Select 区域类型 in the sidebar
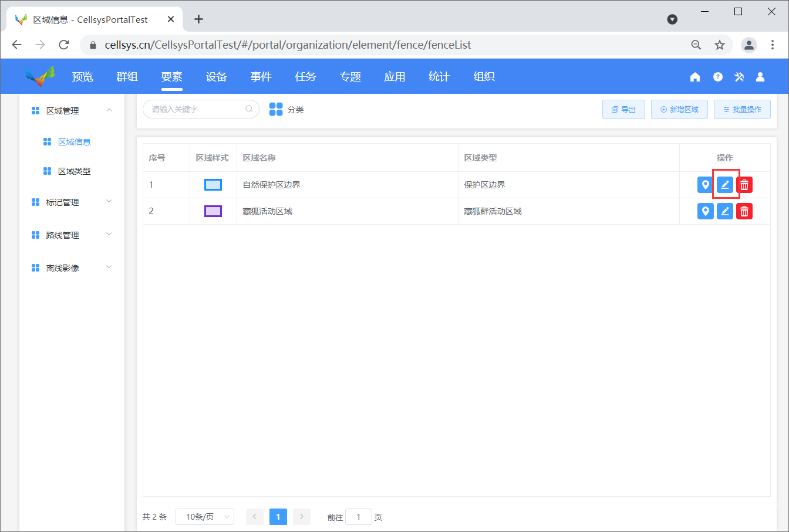 coord(75,171)
